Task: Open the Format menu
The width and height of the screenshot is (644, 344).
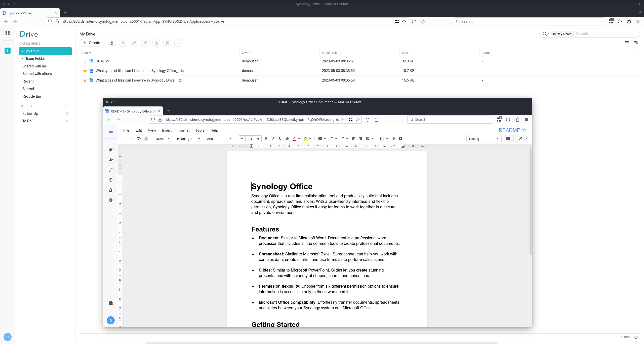Action: click(184, 130)
